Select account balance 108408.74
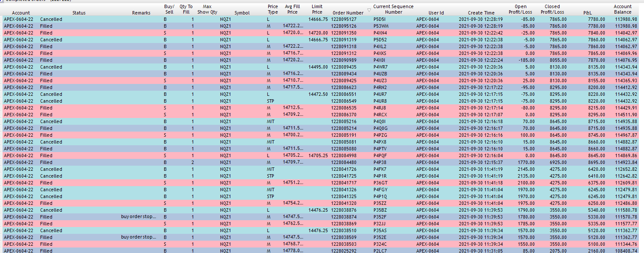Viewport: 644px width, 253px height. pos(627,251)
